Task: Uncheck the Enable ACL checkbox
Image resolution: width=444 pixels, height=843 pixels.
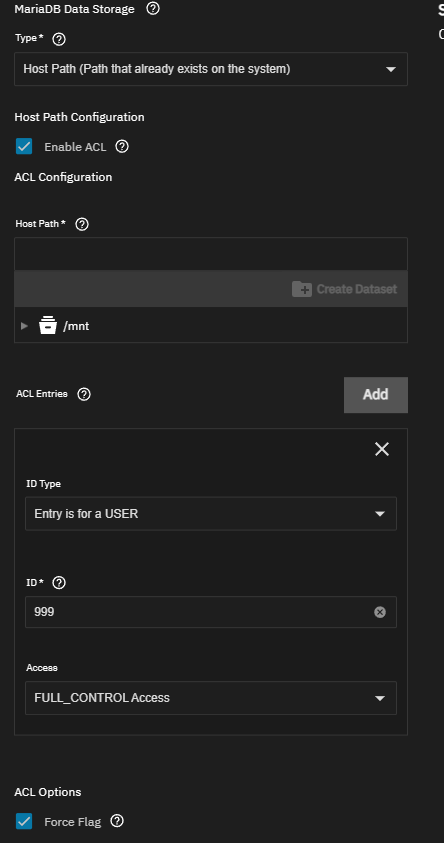Action: [24, 146]
